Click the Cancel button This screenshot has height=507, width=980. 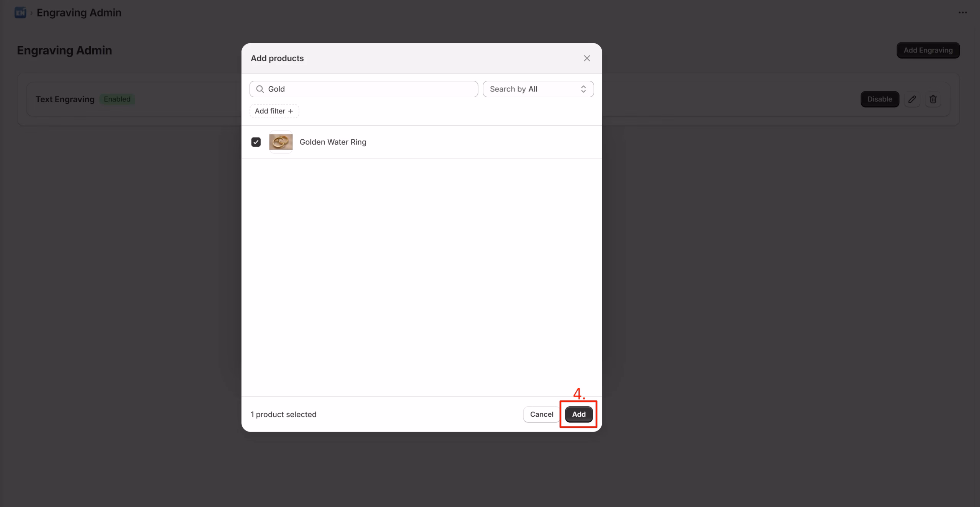click(x=541, y=414)
